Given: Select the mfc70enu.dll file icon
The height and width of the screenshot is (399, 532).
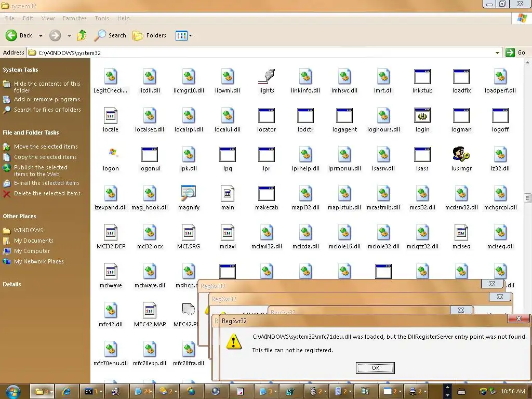Looking at the screenshot, I should (111, 350).
